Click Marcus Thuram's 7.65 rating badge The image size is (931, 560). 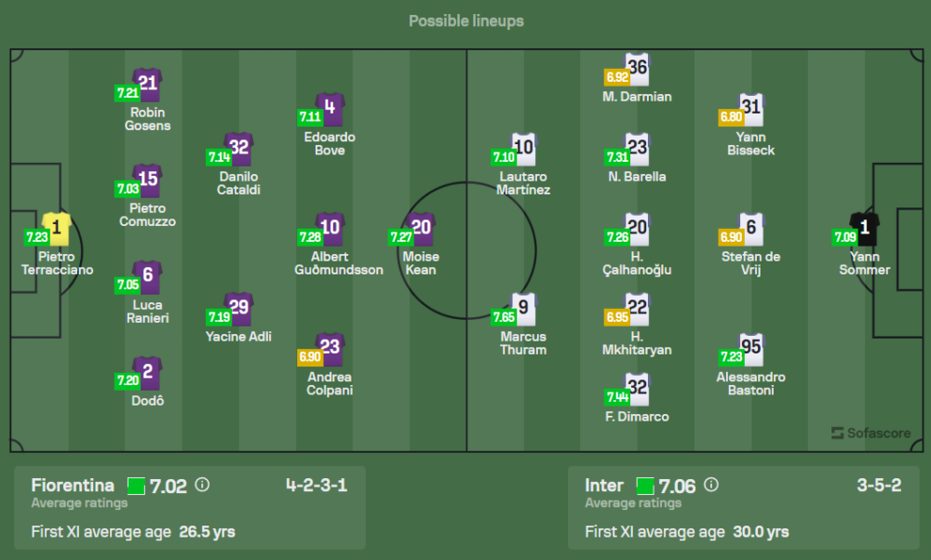[504, 317]
